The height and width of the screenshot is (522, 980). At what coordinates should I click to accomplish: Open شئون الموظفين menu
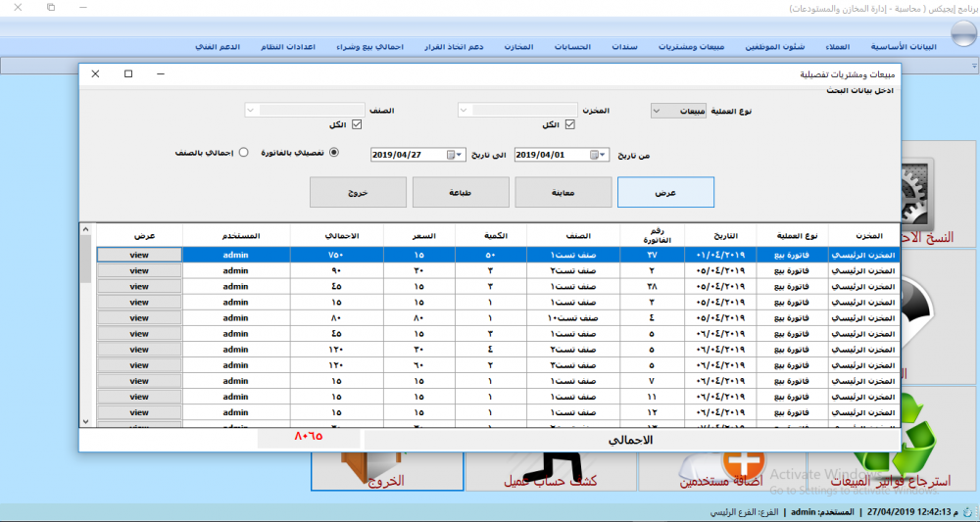775,47
